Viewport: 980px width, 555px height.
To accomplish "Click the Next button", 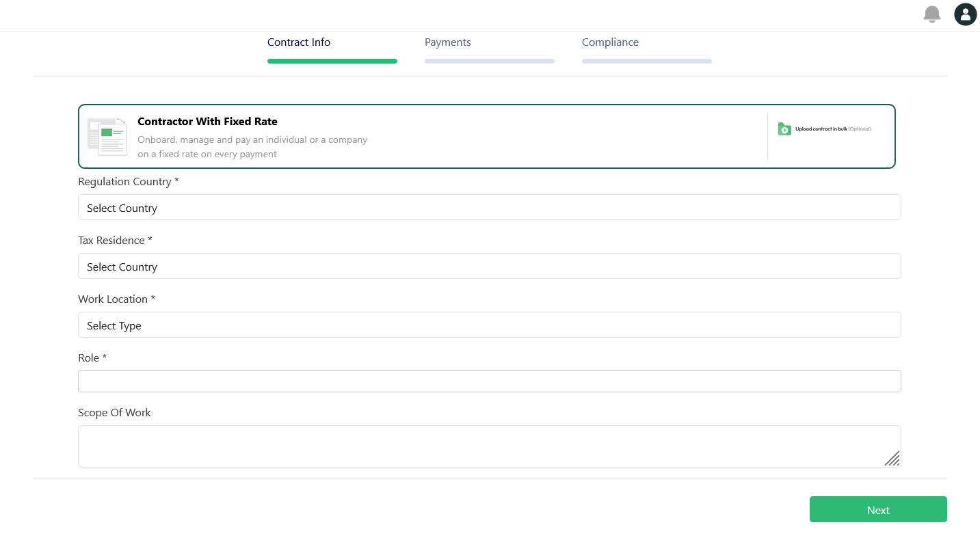I will point(878,509).
